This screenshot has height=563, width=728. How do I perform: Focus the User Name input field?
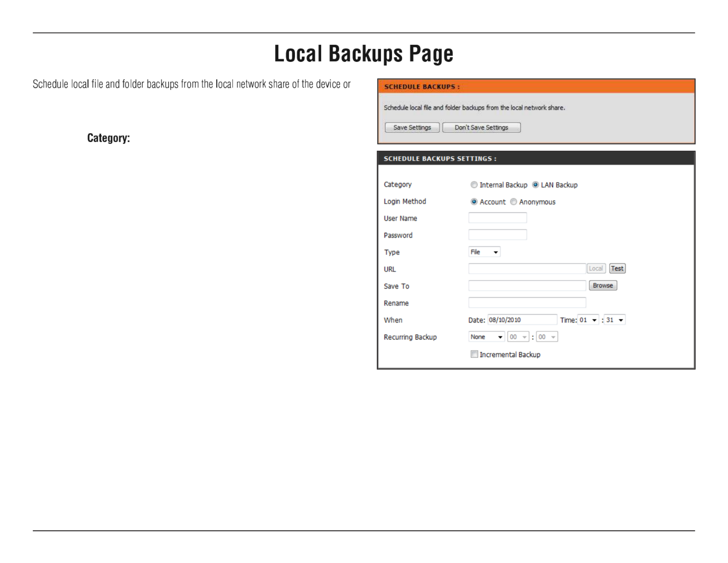coord(497,218)
